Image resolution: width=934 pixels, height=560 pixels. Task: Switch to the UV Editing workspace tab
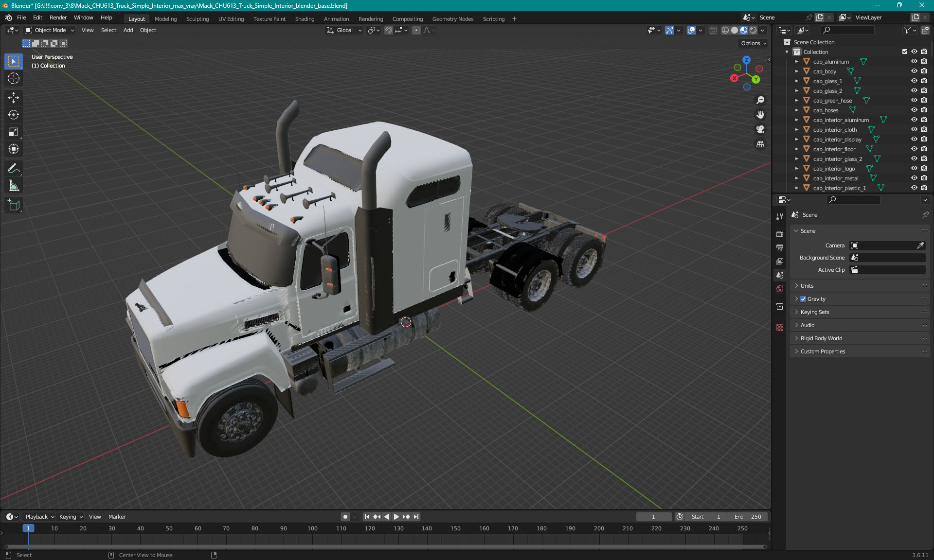pos(231,19)
